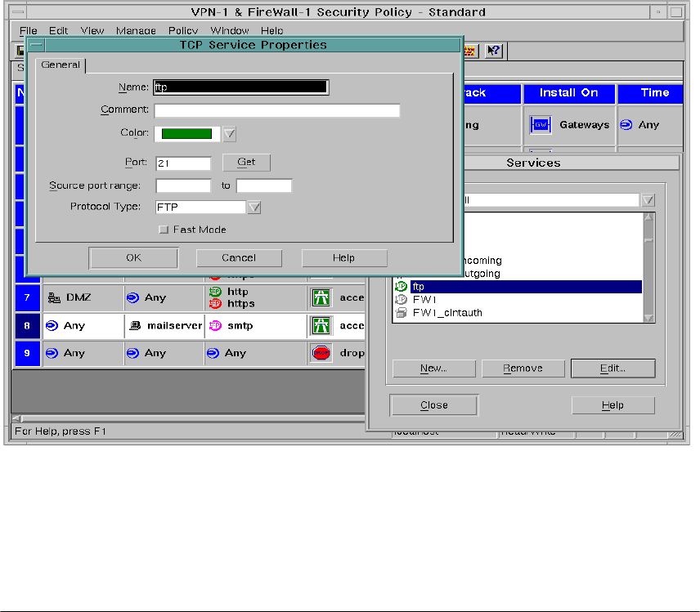The height and width of the screenshot is (612, 700).
Task: Click the accept action icon in rule 7
Action: tap(321, 297)
